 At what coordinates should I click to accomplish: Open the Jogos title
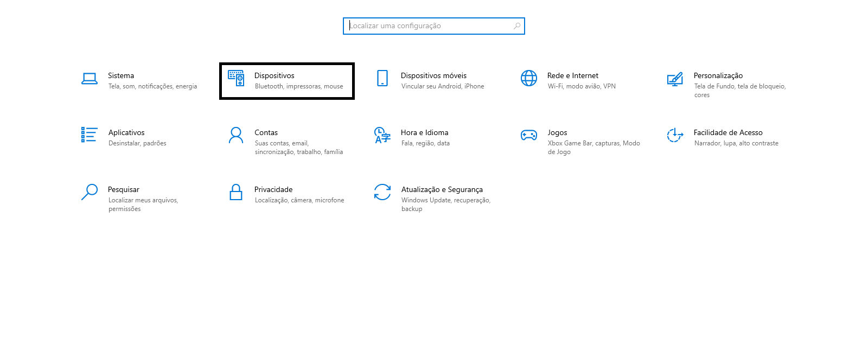557,132
